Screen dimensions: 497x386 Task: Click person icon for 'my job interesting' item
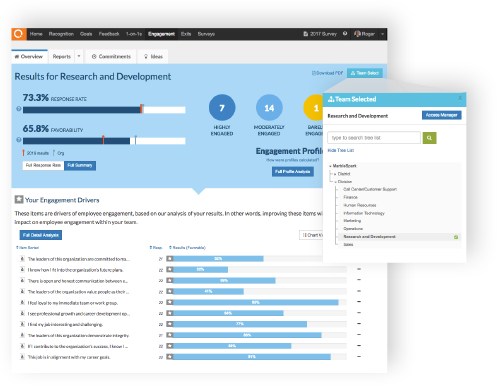pos(22,324)
